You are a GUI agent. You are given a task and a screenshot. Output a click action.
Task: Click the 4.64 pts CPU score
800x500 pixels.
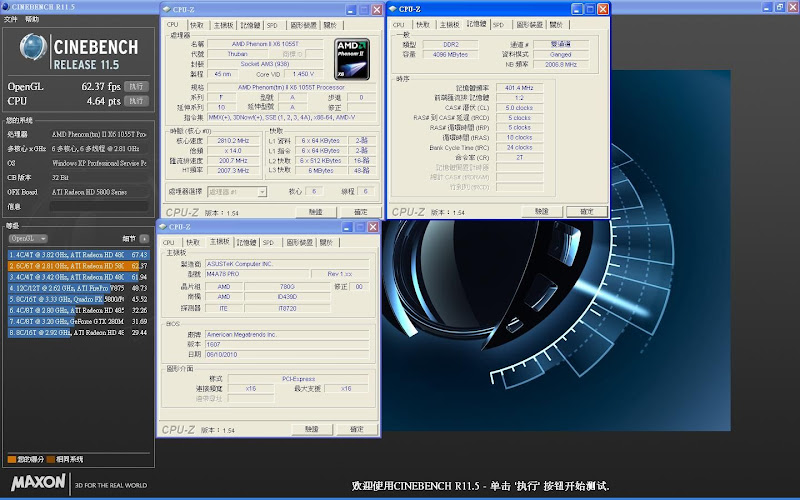(103, 101)
